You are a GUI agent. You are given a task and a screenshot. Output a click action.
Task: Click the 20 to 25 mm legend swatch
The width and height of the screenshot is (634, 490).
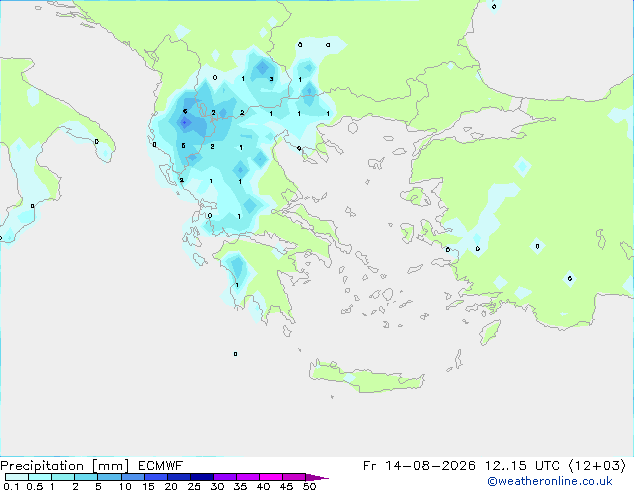coord(178,477)
